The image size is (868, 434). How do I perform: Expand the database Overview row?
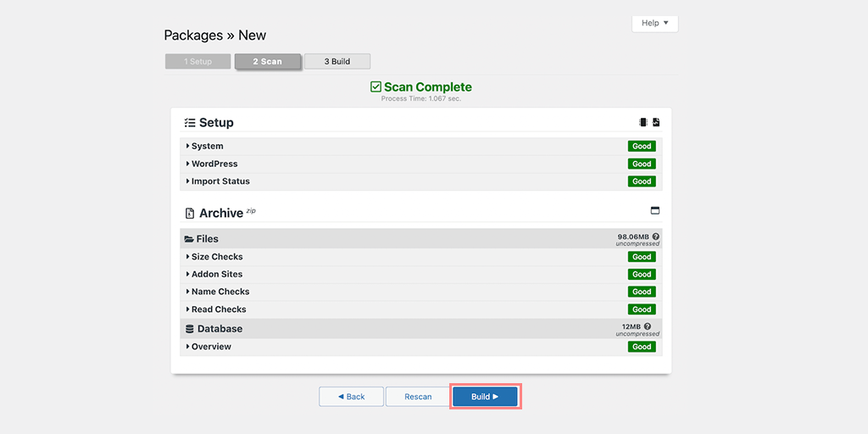(420, 347)
